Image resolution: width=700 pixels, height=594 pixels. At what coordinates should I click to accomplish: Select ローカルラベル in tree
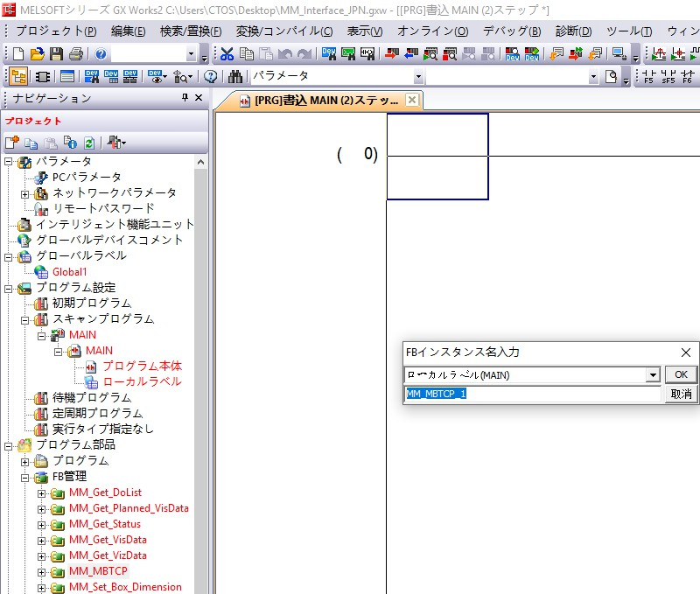pos(142,382)
